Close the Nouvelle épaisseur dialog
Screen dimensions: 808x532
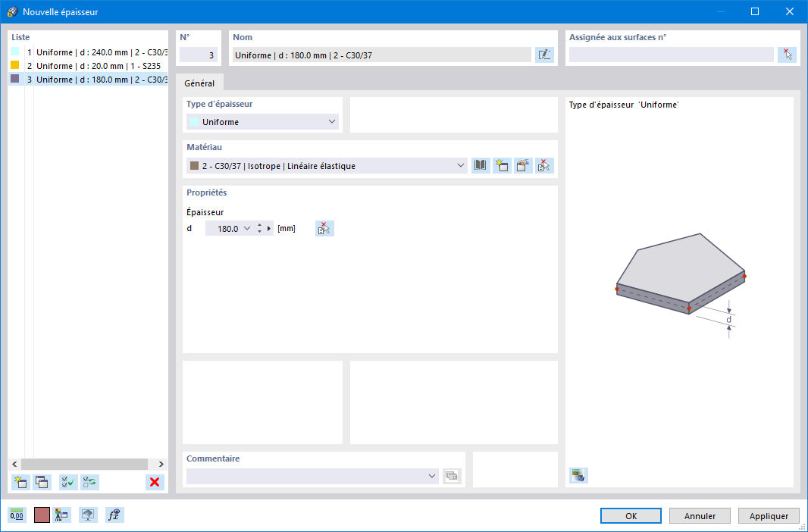(790, 11)
